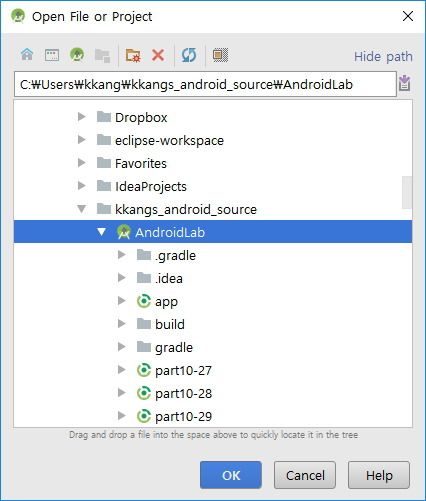The image size is (426, 501).
Task: Click the app module icon
Action: (144, 301)
